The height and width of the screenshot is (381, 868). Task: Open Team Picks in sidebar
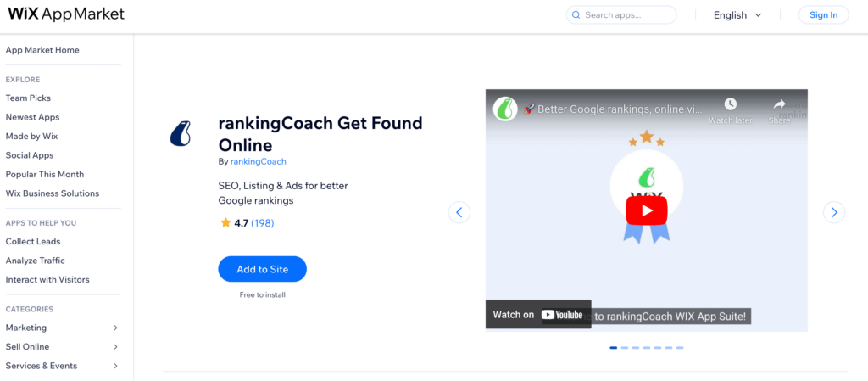28,98
